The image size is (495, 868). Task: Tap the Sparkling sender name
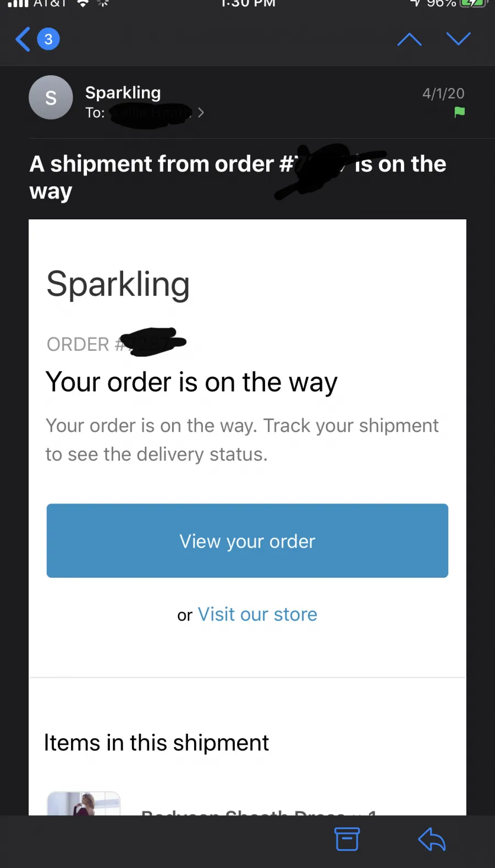123,92
